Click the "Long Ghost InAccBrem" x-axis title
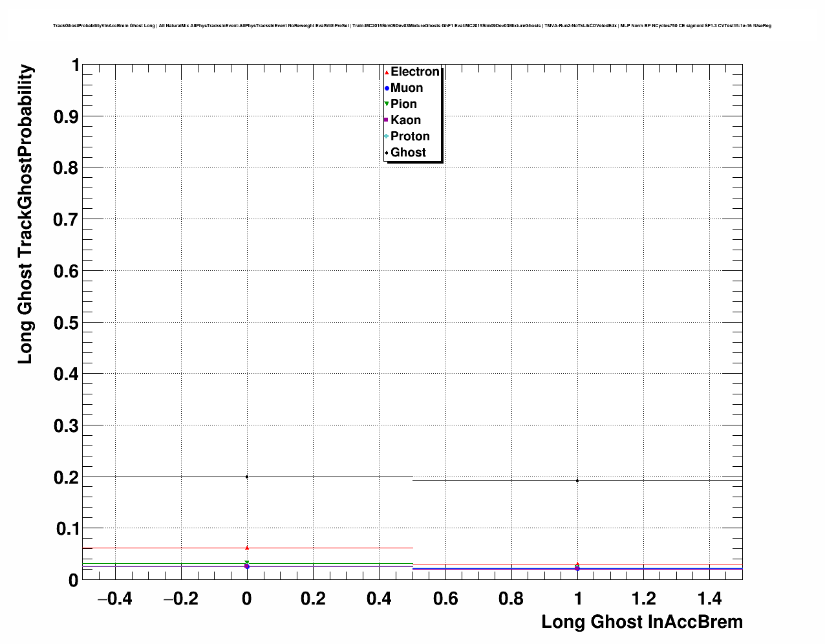Screen dimensions: 825x644 pos(641,622)
